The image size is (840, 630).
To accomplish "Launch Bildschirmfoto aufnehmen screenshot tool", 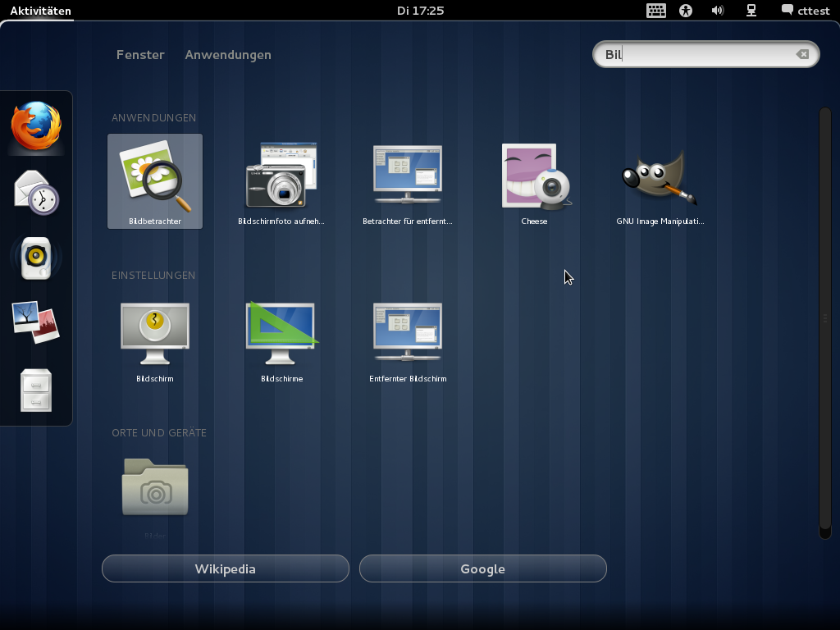I will (x=281, y=181).
